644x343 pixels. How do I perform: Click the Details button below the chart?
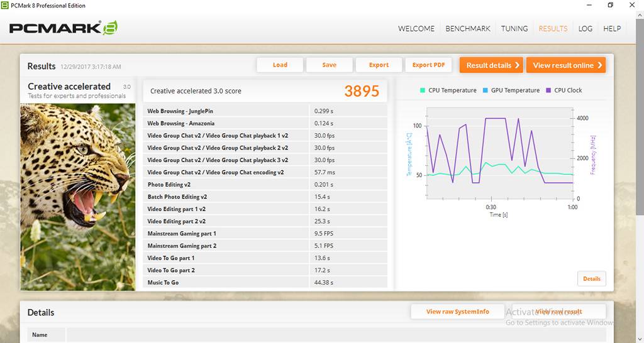591,278
